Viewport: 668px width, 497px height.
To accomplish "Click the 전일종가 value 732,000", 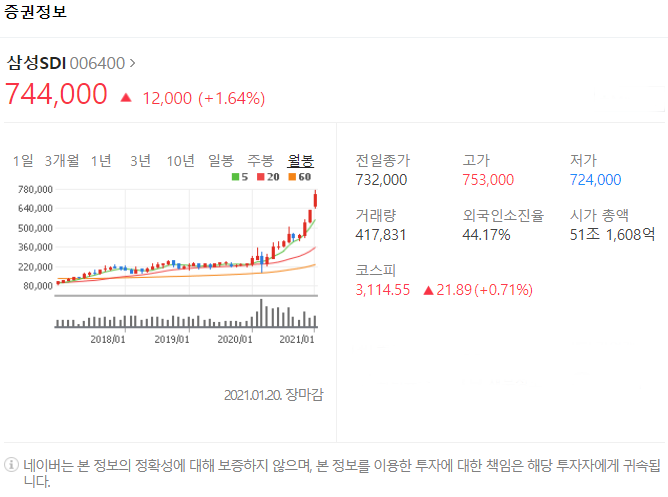I will click(x=381, y=180).
